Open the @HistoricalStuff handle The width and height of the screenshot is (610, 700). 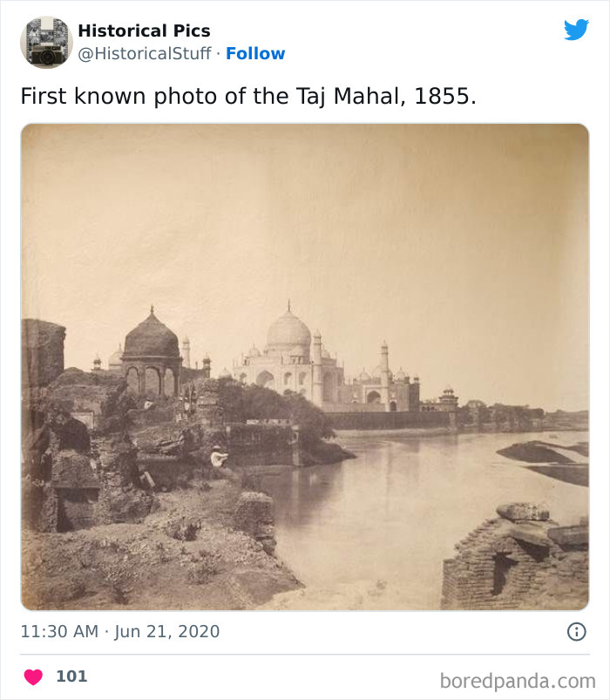147,53
